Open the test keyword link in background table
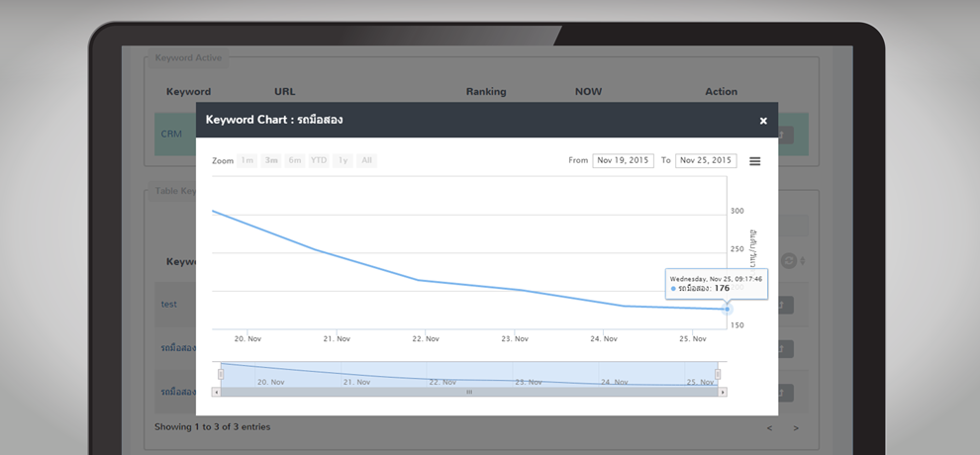The width and height of the screenshot is (980, 455). point(168,304)
